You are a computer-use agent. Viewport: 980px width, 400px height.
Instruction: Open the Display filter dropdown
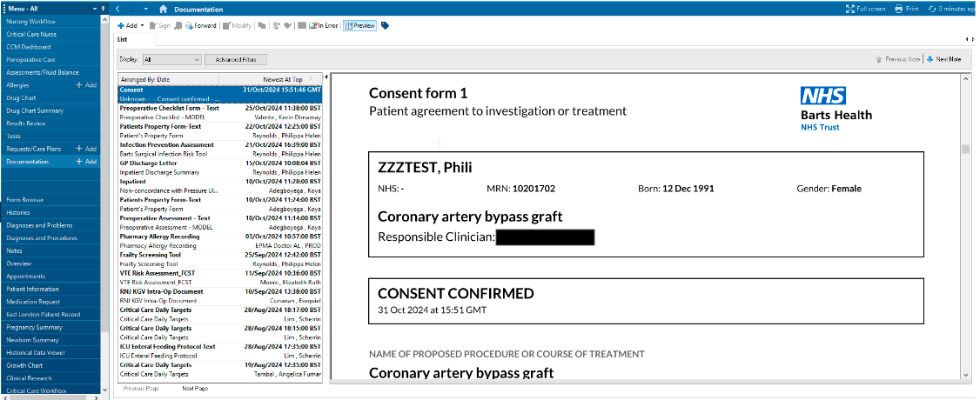click(x=198, y=59)
